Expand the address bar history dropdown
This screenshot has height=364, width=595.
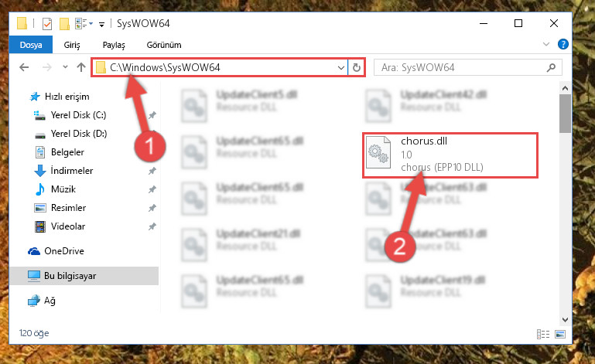(x=340, y=68)
